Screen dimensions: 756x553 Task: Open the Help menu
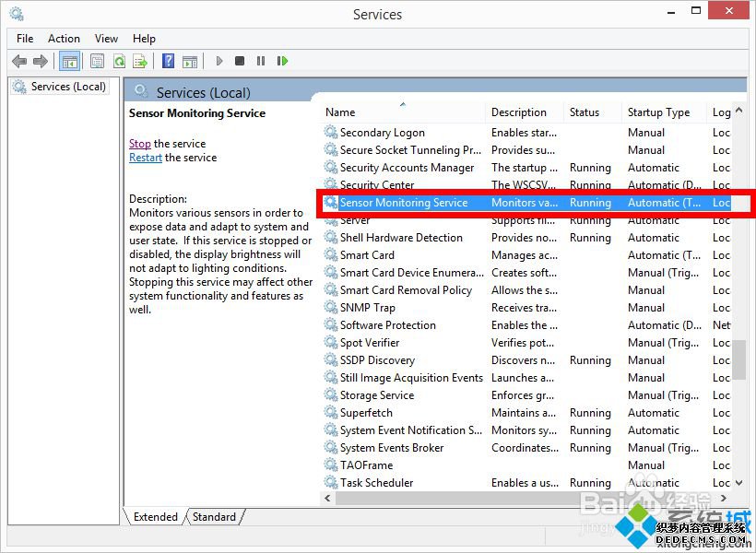(144, 39)
